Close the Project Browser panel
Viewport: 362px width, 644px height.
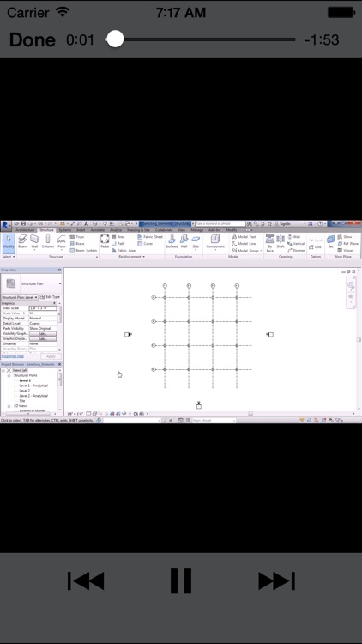(59, 365)
